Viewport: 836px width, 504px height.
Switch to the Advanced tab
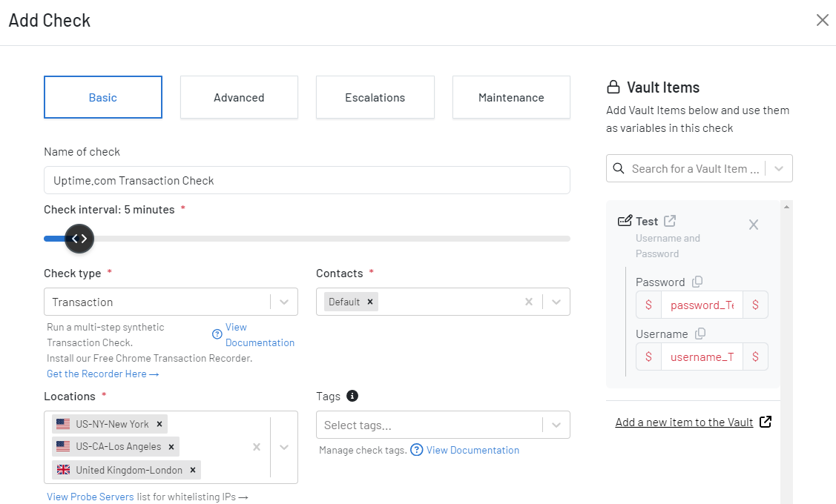coord(239,97)
